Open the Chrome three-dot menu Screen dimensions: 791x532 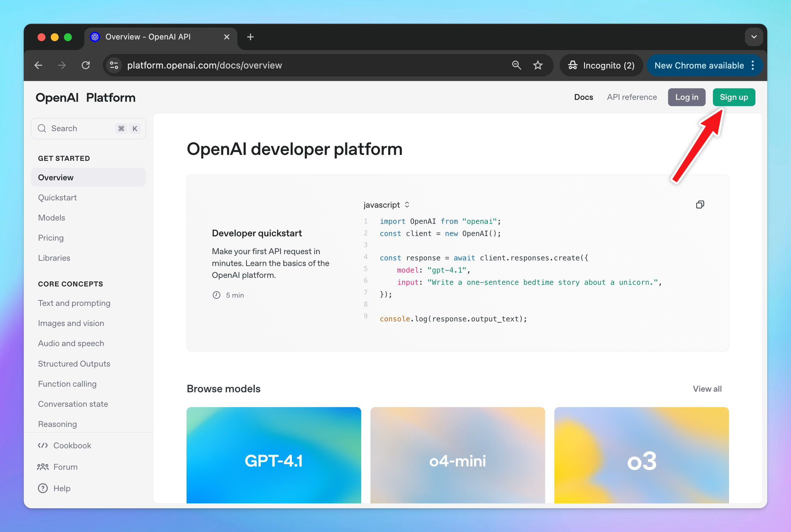click(753, 65)
